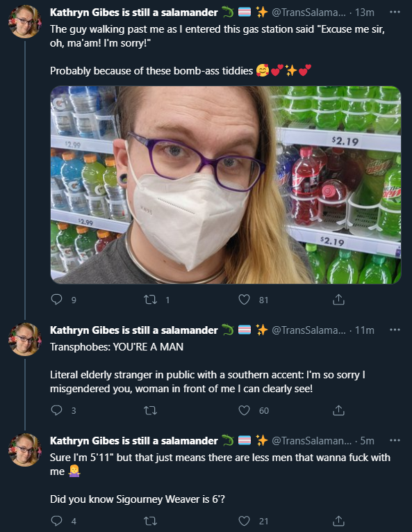This screenshot has height=532, width=412.
Task: Like the tweet with 21 likes
Action: click(244, 521)
